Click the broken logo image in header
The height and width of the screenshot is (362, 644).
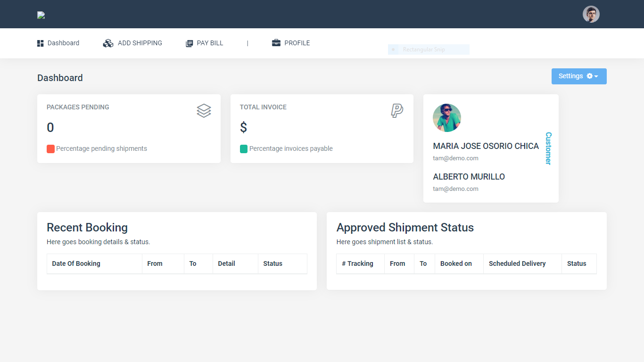41,15
